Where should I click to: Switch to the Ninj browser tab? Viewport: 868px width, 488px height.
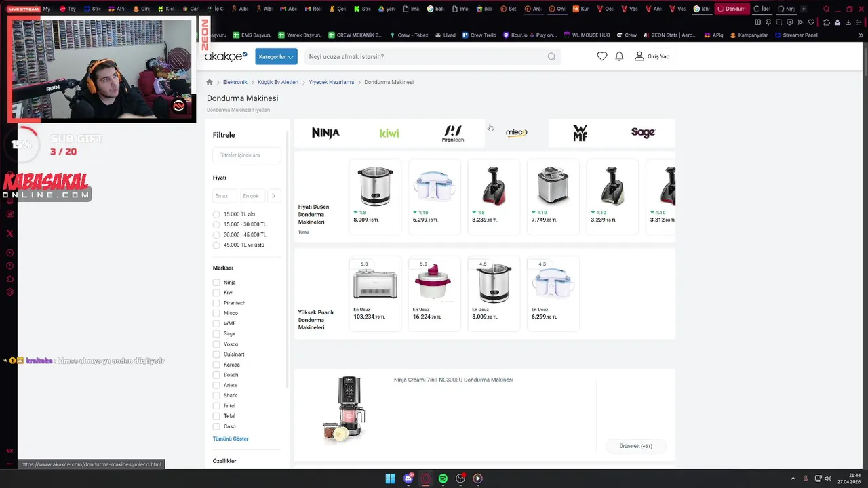(786, 9)
